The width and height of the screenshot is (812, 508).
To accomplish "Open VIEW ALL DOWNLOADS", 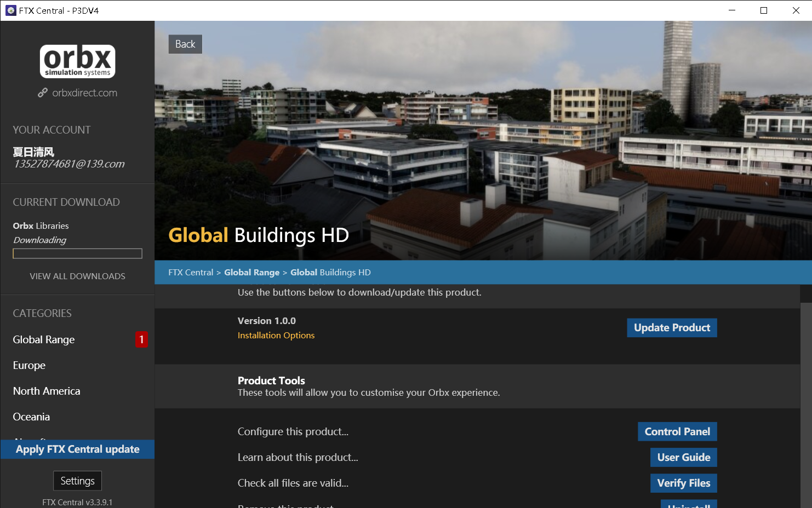I will [x=77, y=276].
